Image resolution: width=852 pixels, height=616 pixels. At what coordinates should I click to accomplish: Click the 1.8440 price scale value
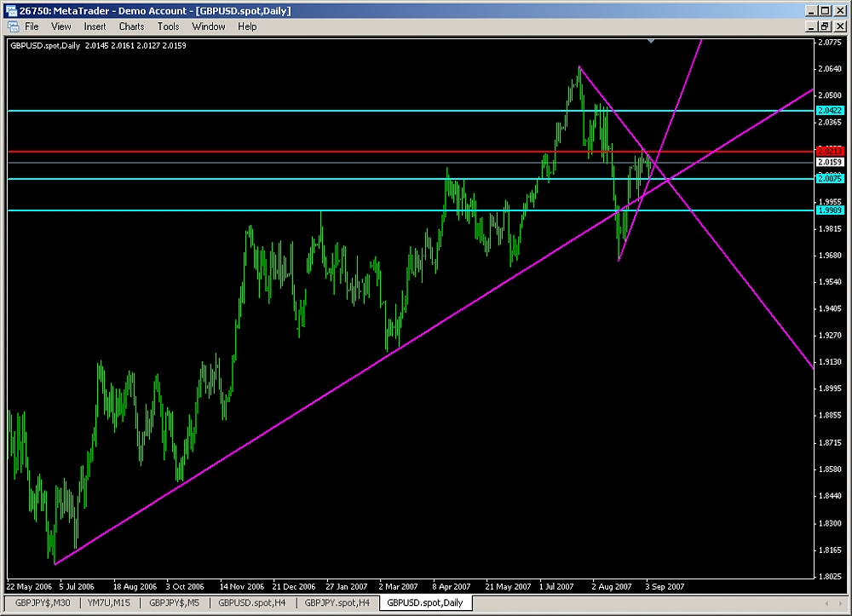point(830,495)
